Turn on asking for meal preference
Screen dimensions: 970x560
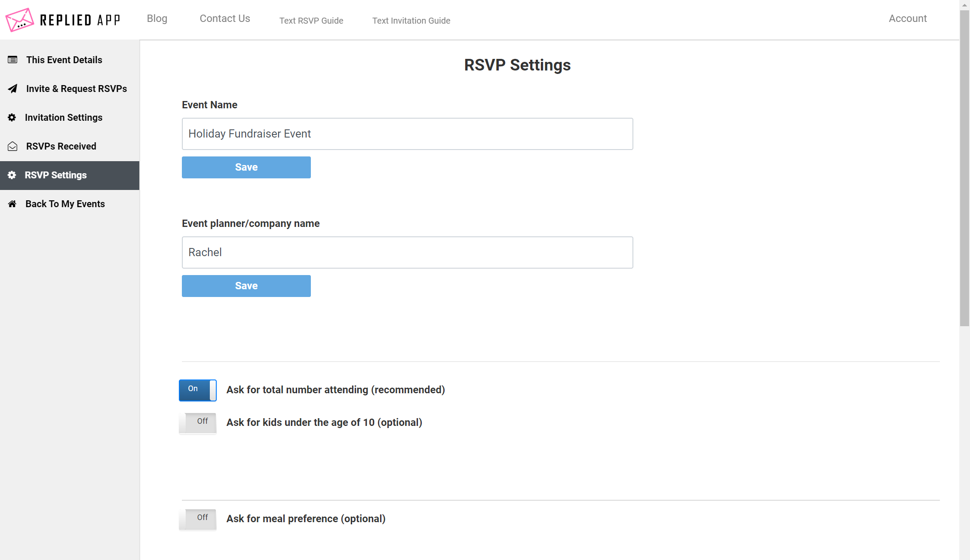197,519
